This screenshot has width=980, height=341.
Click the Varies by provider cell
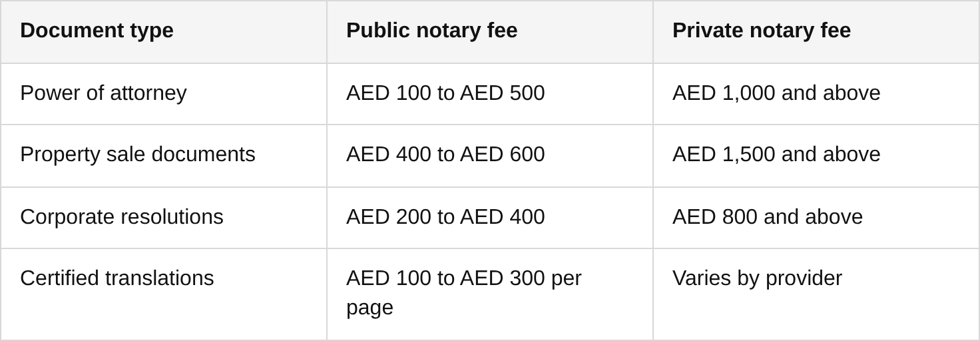tap(757, 278)
